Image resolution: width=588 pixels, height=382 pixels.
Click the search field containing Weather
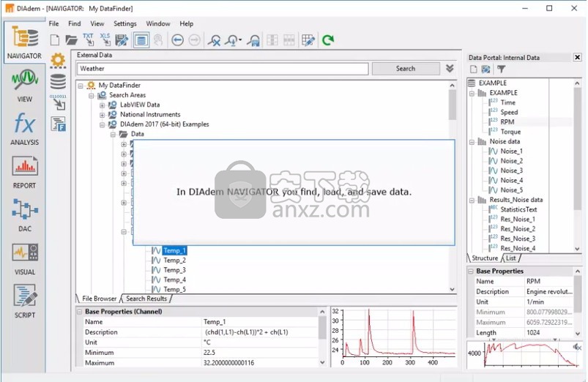pyautogui.click(x=223, y=69)
